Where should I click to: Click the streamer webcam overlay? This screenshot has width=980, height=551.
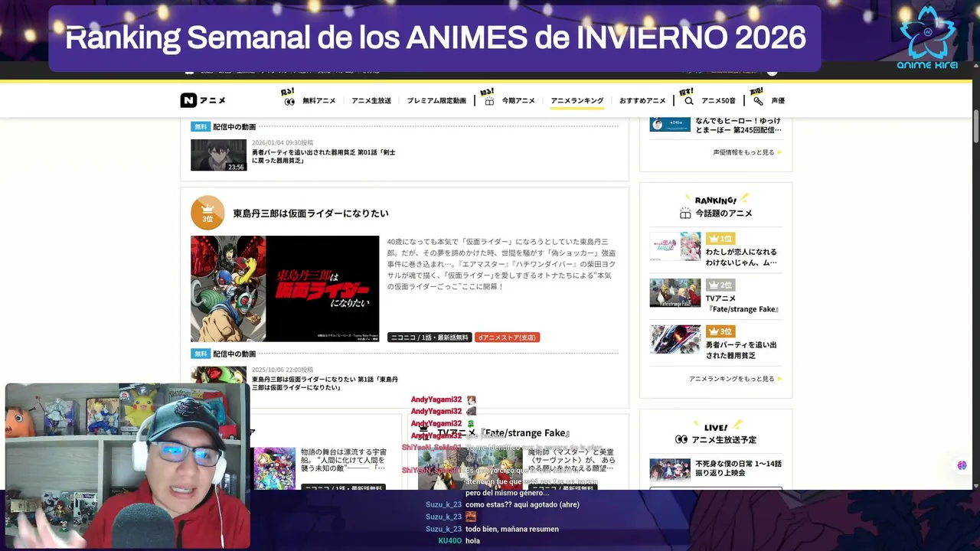coord(127,465)
